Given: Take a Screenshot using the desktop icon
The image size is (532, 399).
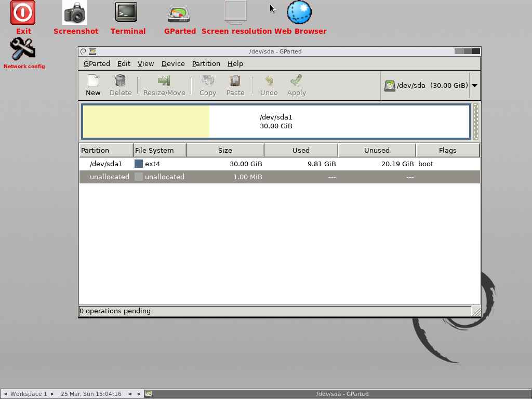Looking at the screenshot, I should [x=75, y=13].
